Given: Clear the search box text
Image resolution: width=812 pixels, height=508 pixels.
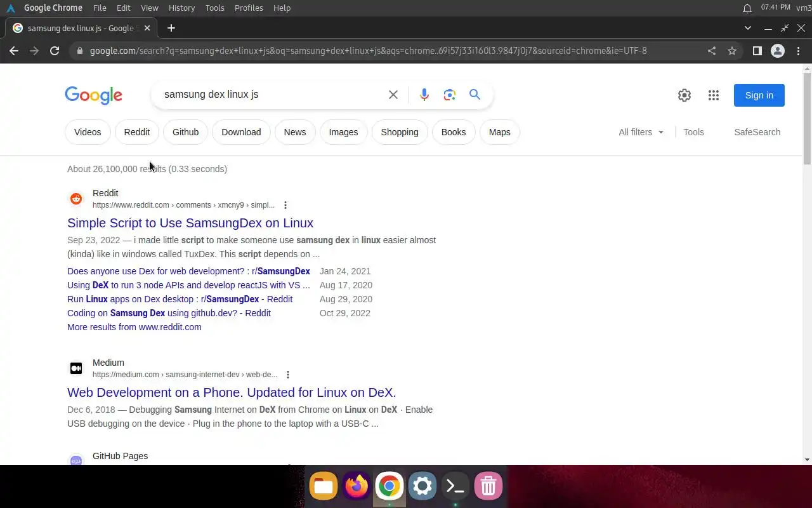Looking at the screenshot, I should (393, 95).
